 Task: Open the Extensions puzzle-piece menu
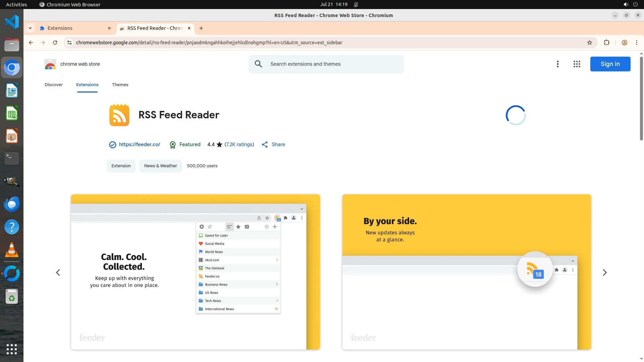[606, 43]
